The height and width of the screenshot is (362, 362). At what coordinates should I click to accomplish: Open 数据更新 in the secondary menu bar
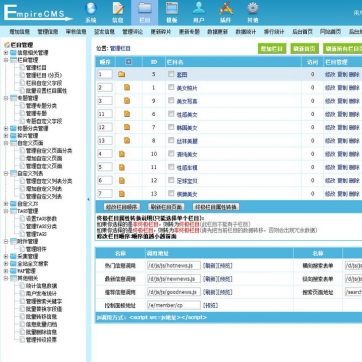pos(217,32)
